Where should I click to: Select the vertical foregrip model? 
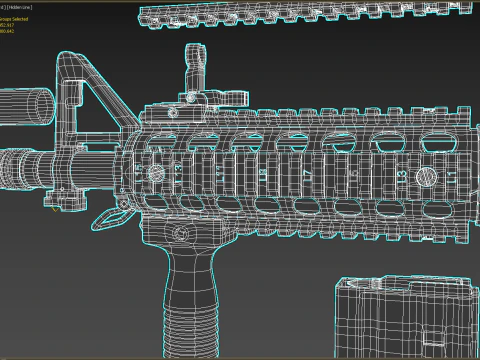pyautogui.click(x=191, y=287)
